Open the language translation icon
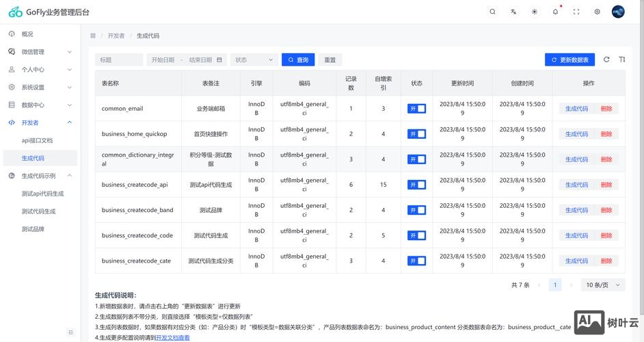Viewport: 644px width, 342px height. click(x=513, y=12)
